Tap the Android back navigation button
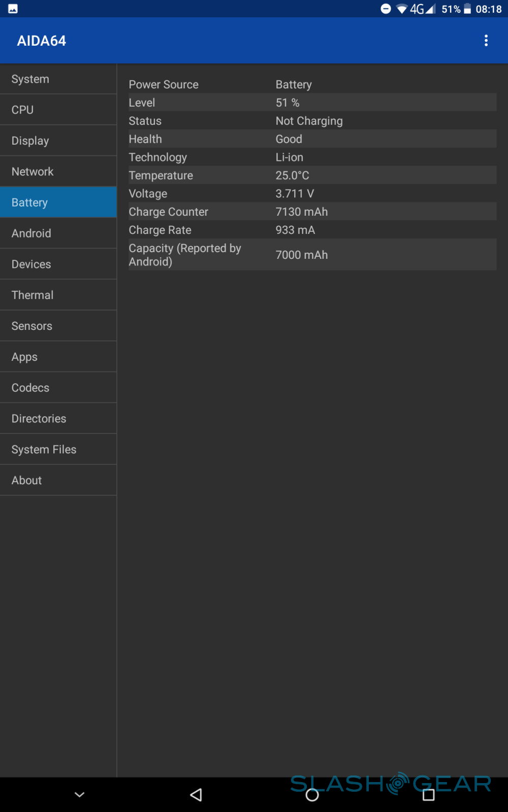The height and width of the screenshot is (812, 508). pos(196,795)
